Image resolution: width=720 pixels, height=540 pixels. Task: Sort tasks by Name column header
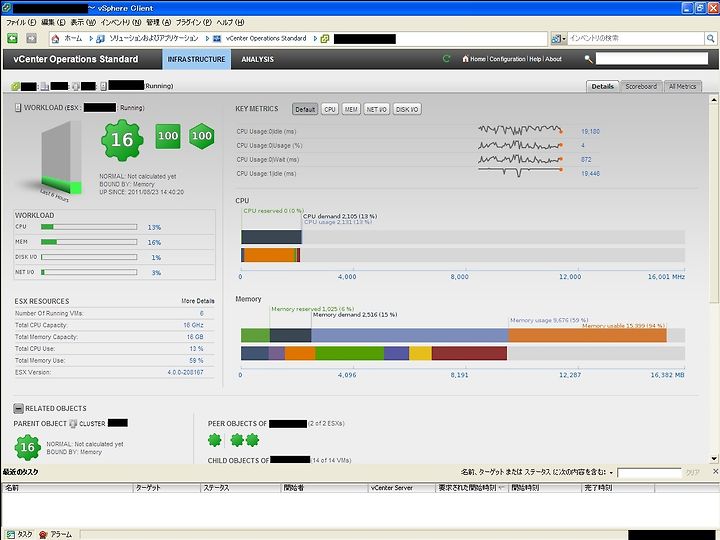click(68, 488)
